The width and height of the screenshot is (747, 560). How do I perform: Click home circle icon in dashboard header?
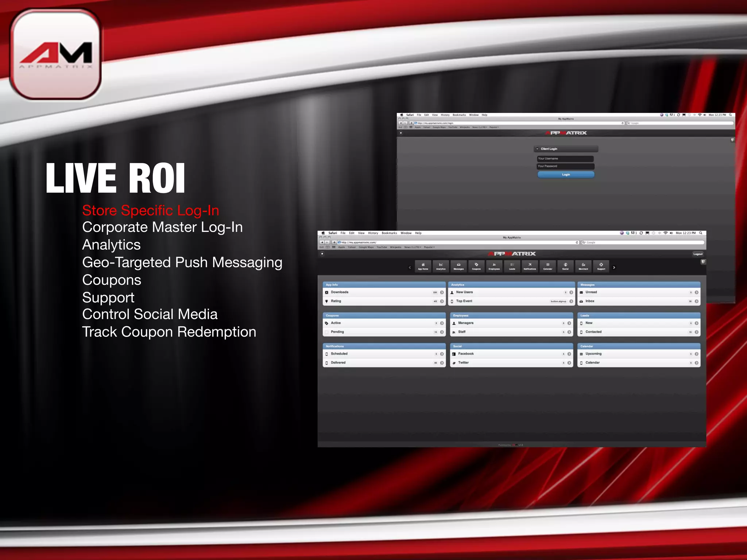coord(322,254)
